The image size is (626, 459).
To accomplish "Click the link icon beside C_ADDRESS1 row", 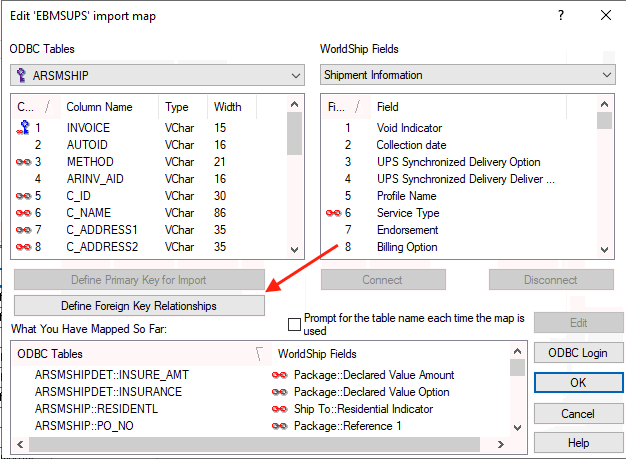I will [x=24, y=230].
